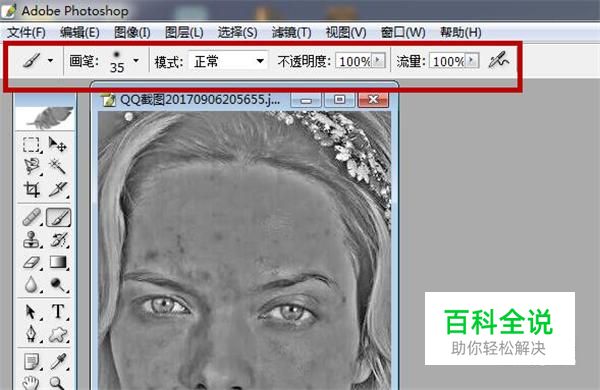This screenshot has height=390, width=600.
Task: Select the Blur tool
Action: click(31, 284)
